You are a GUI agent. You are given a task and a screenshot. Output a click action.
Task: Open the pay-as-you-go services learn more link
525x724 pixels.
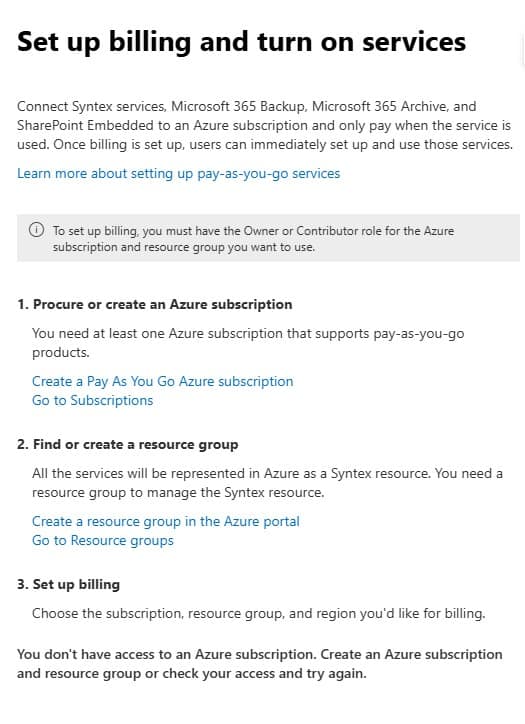(178, 174)
